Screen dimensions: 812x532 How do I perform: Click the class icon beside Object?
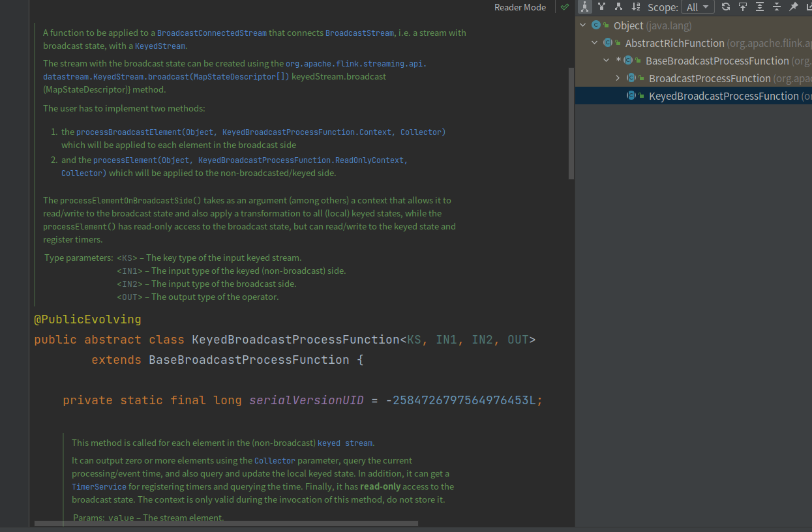[596, 25]
